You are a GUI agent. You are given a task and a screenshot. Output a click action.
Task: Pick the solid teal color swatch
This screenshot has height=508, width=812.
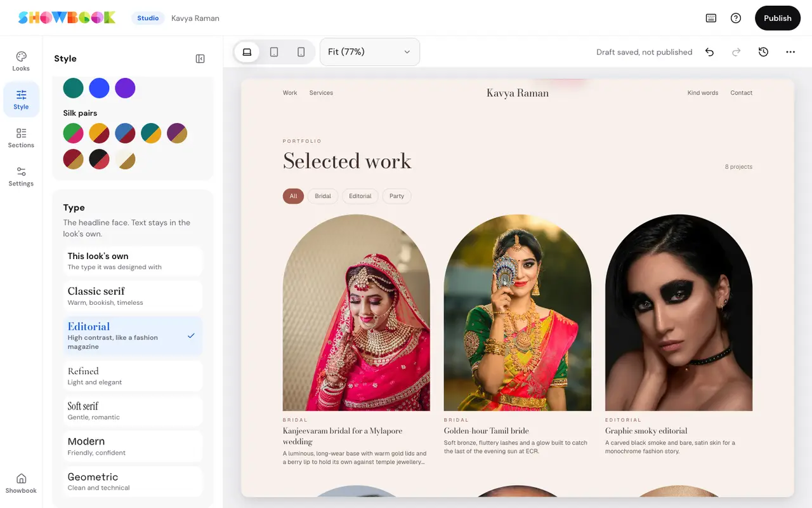74,88
